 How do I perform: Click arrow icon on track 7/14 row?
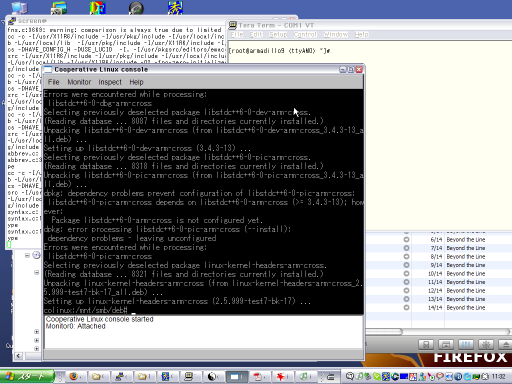pos(406,248)
